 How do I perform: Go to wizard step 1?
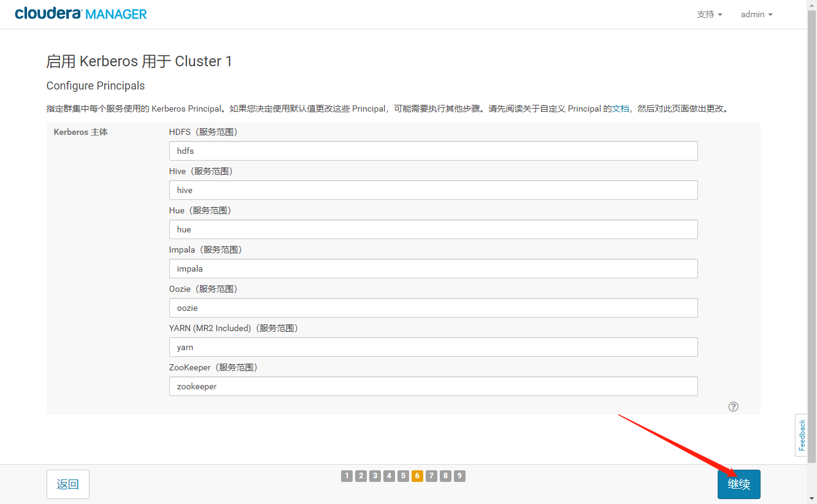click(347, 476)
